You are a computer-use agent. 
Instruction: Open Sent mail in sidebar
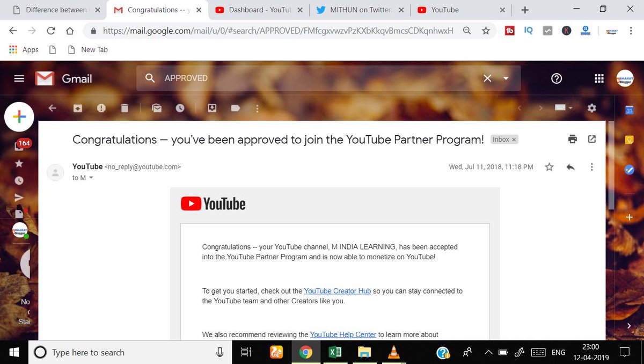19,198
